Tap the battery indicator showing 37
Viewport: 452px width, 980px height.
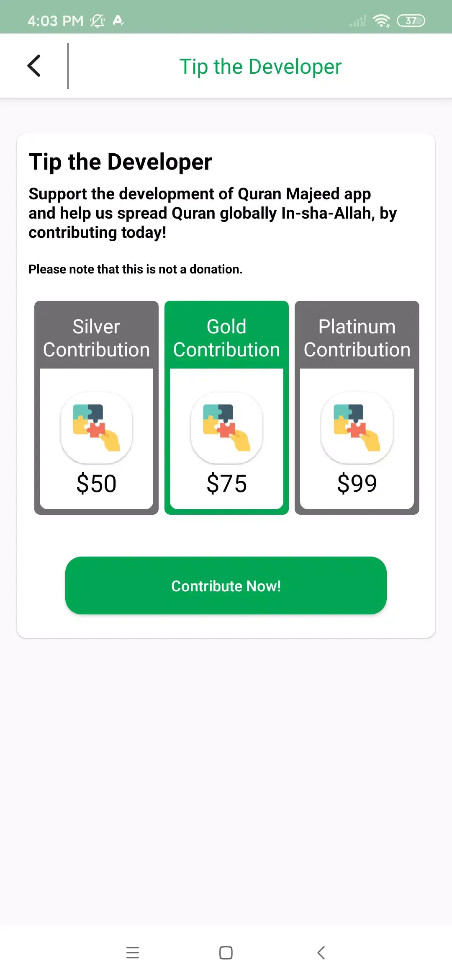coord(411,21)
